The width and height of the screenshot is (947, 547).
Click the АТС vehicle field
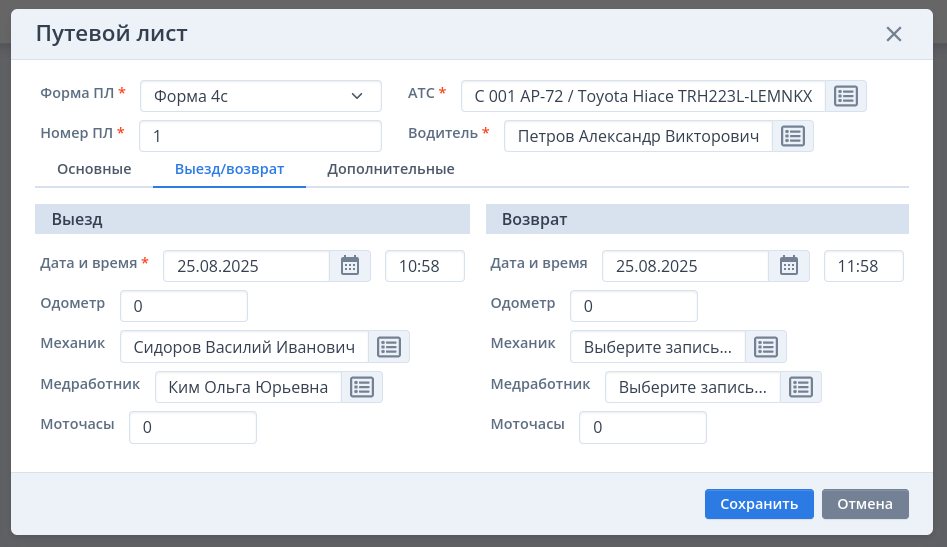coord(643,96)
